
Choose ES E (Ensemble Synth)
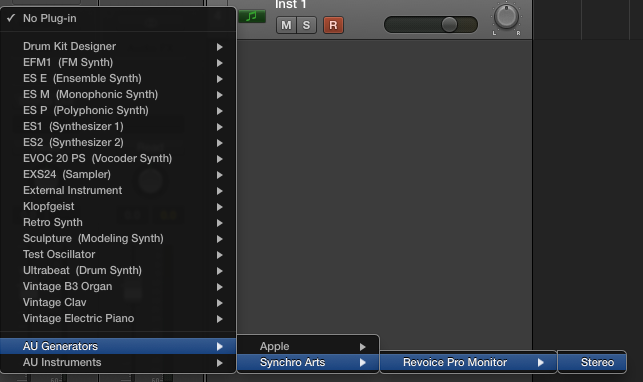pos(118,78)
